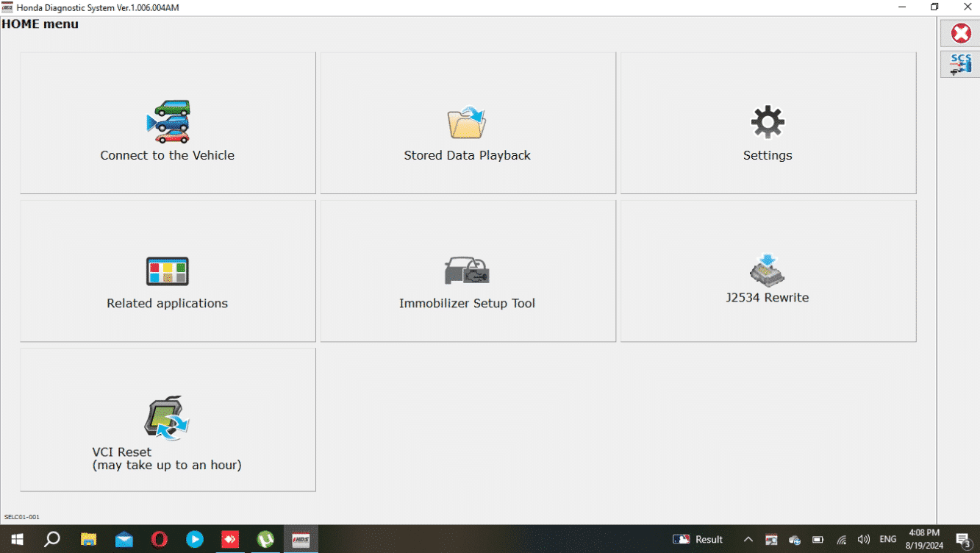Show hidden system tray icons

[748, 539]
